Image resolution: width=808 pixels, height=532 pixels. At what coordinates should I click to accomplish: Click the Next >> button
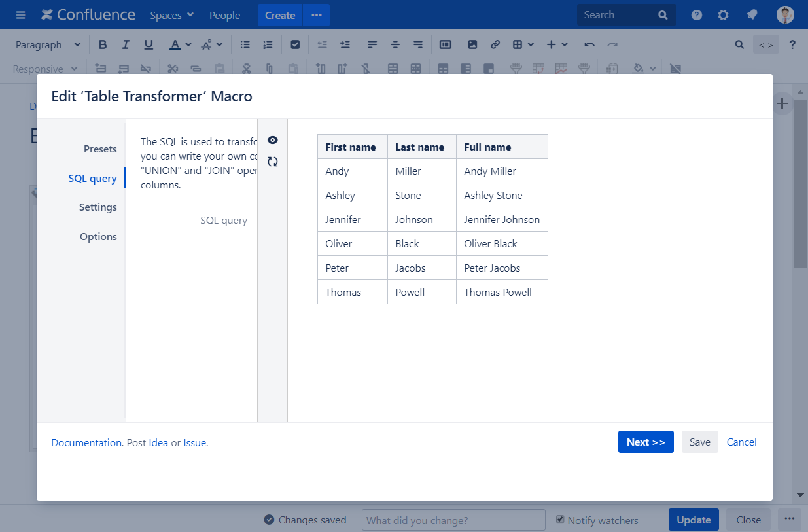[x=646, y=442]
